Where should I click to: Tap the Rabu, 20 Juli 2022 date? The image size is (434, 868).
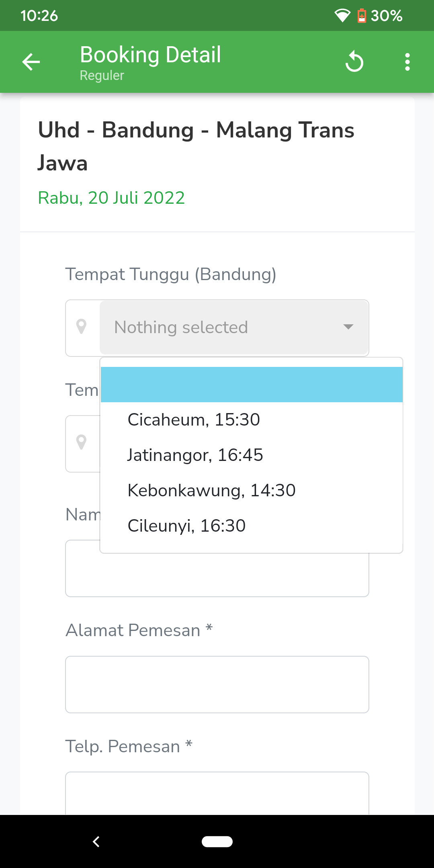(x=111, y=198)
